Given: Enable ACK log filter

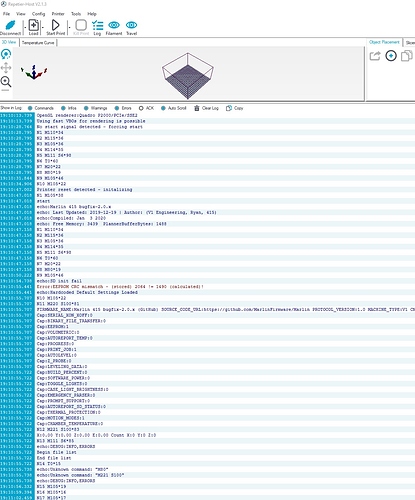Looking at the screenshot, I should click(x=146, y=108).
